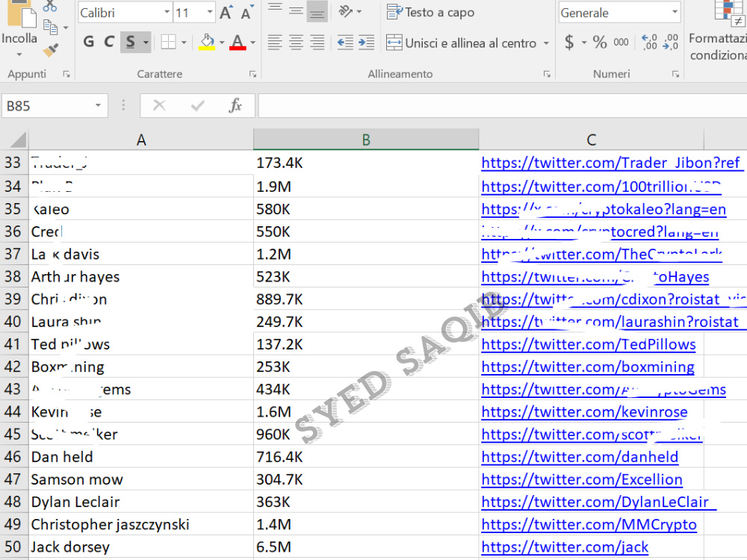Image resolution: width=747 pixels, height=560 pixels.
Task: Select the cell containing Dylan Leclair
Action: 141,502
